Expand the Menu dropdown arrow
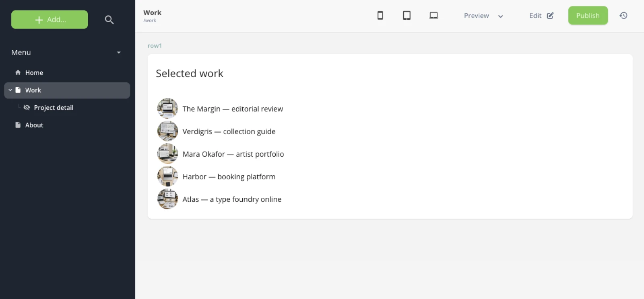 (119, 53)
